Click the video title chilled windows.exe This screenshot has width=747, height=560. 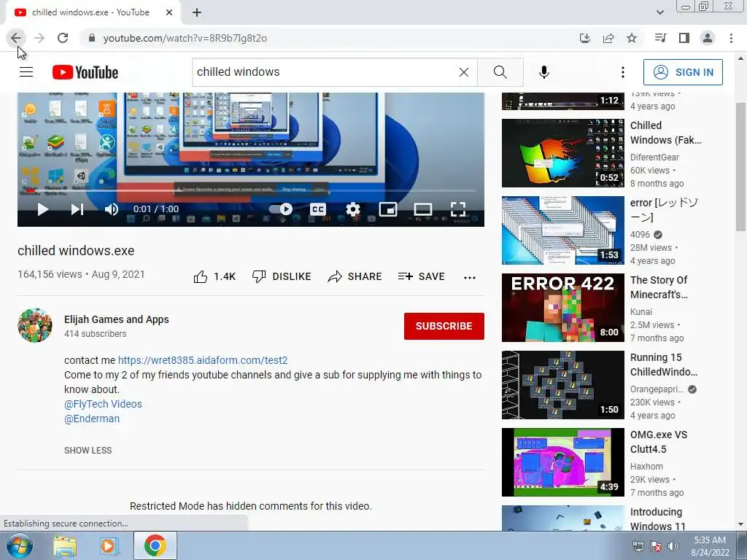[76, 251]
